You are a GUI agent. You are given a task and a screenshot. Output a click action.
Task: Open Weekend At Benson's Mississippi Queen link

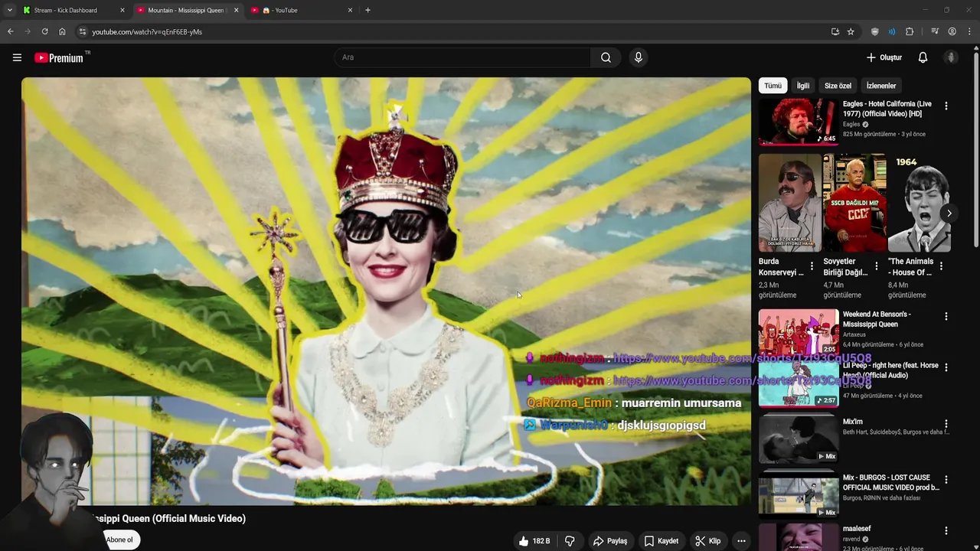click(x=877, y=319)
